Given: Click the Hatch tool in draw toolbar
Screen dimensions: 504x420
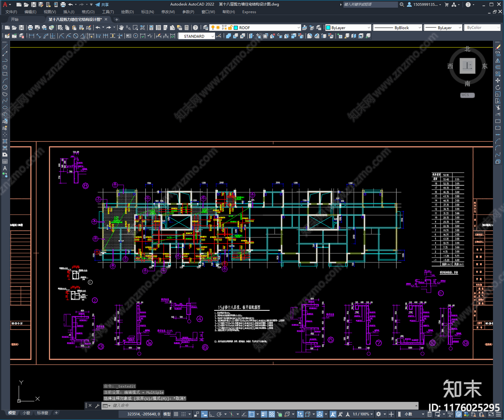Looking at the screenshot, I should pyautogui.click(x=5, y=141).
